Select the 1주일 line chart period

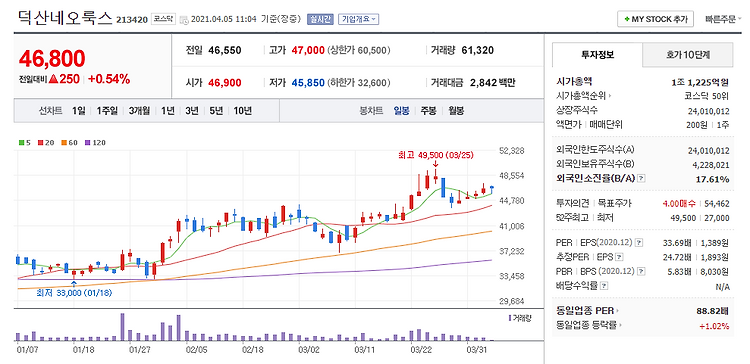107,111
